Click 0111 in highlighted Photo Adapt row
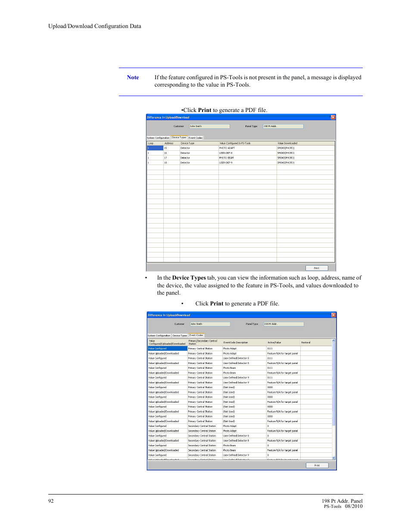The height and width of the screenshot is (532, 411). tap(283, 348)
